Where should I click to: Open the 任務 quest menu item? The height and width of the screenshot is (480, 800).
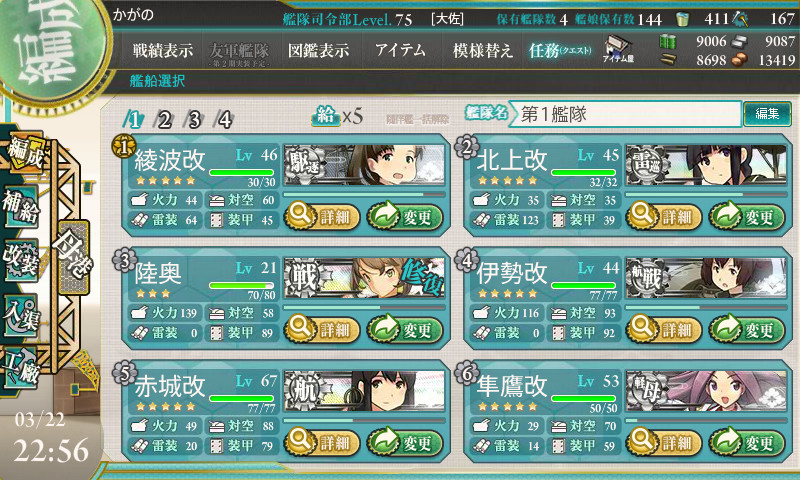560,50
